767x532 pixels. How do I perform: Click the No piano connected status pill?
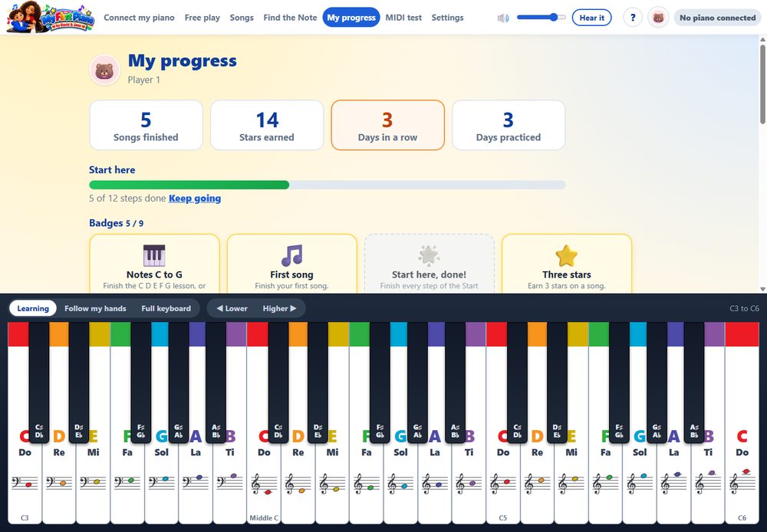tap(717, 18)
